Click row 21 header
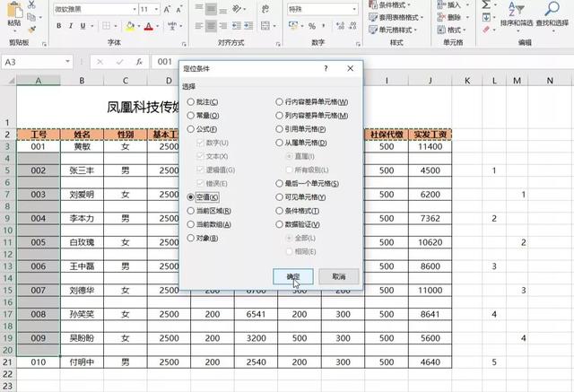The image size is (574, 392). (8, 362)
